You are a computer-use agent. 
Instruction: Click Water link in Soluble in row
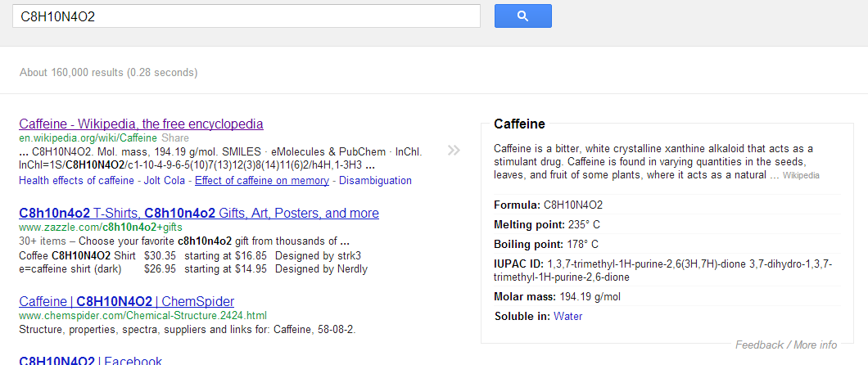click(x=568, y=317)
